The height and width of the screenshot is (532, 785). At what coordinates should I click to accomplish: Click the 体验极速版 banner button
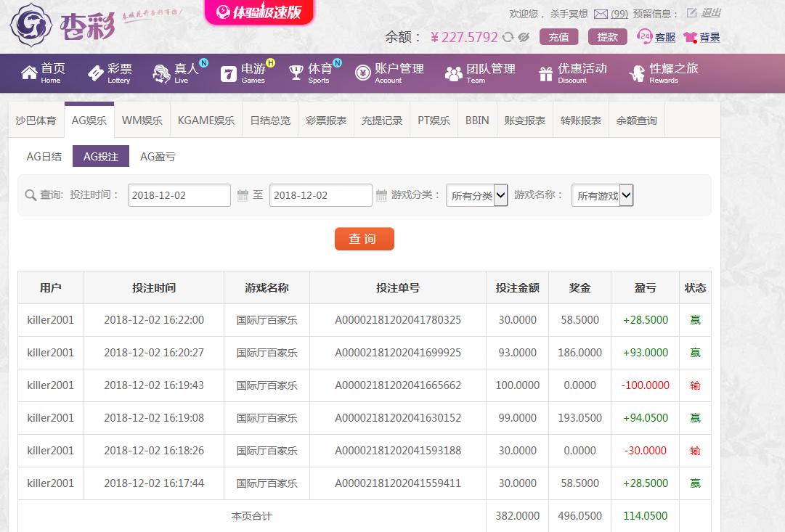259,12
